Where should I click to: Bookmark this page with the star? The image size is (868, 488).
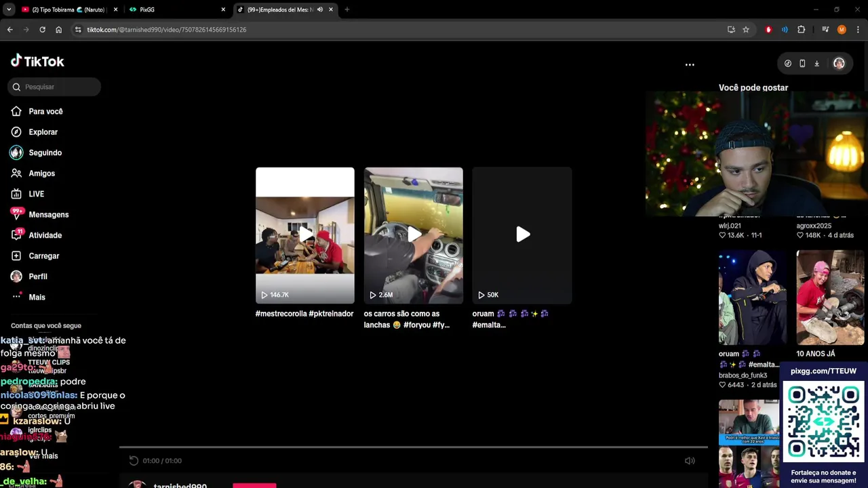click(746, 30)
